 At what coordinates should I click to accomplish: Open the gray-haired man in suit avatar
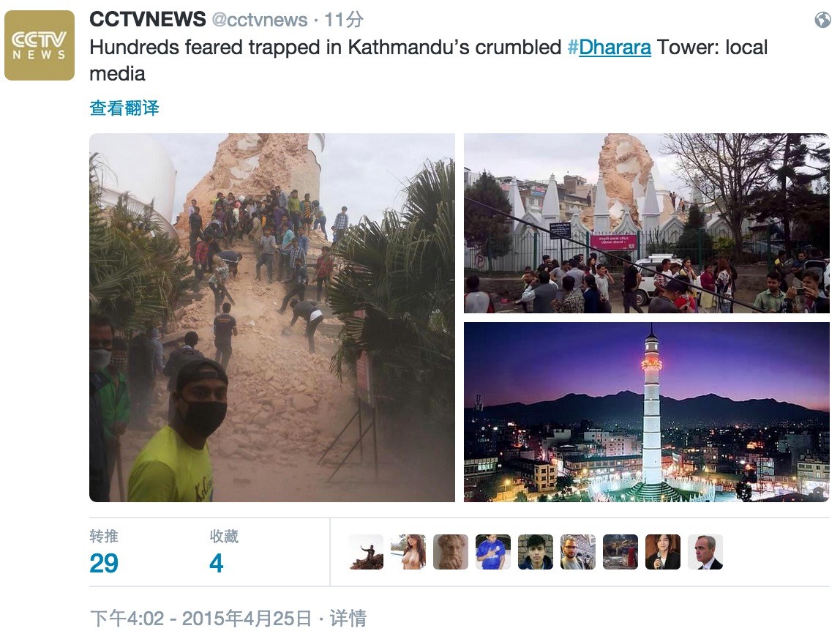pos(705,552)
